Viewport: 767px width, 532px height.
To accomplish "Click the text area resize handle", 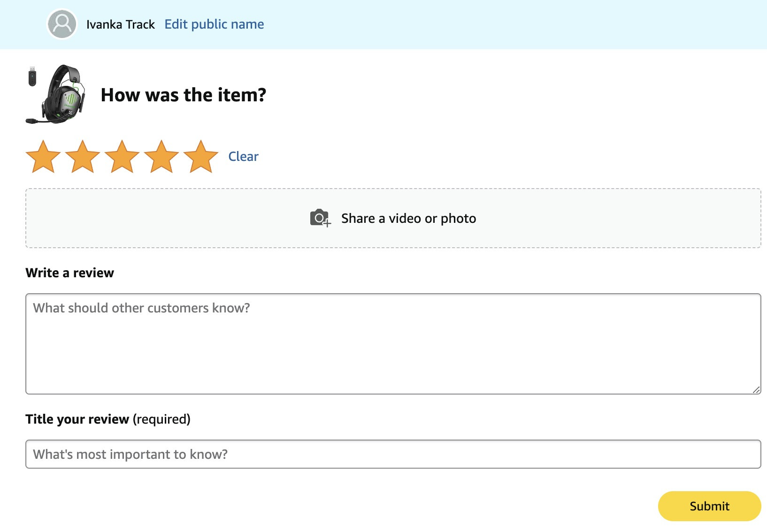I will (x=756, y=389).
